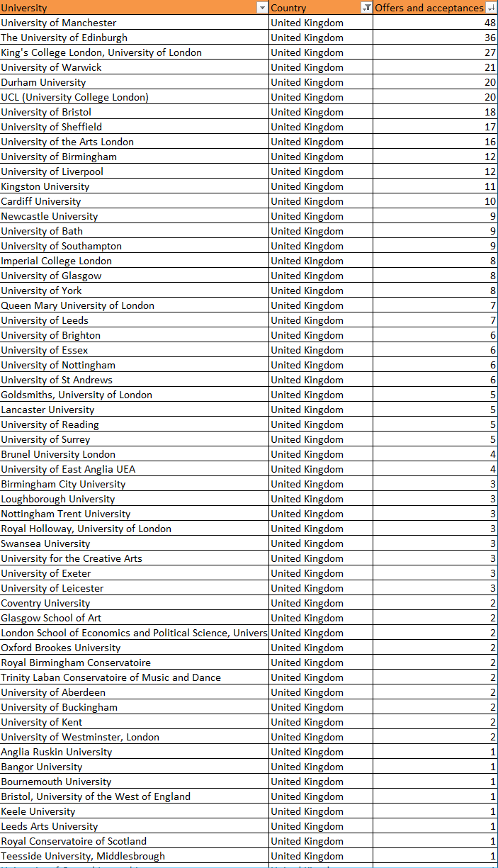
Task: Click the Glasgow School of Art cell
Action: tap(135, 618)
